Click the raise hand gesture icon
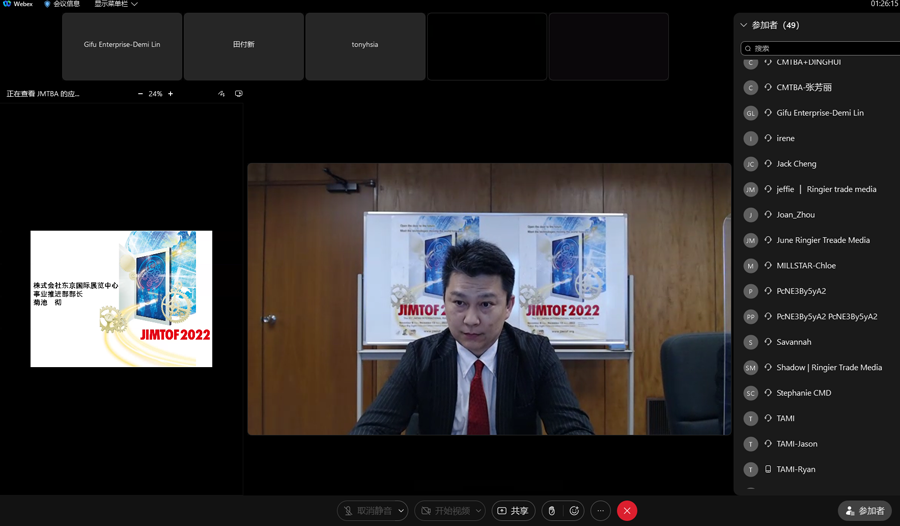Screen dimensions: 900x526 551,511
